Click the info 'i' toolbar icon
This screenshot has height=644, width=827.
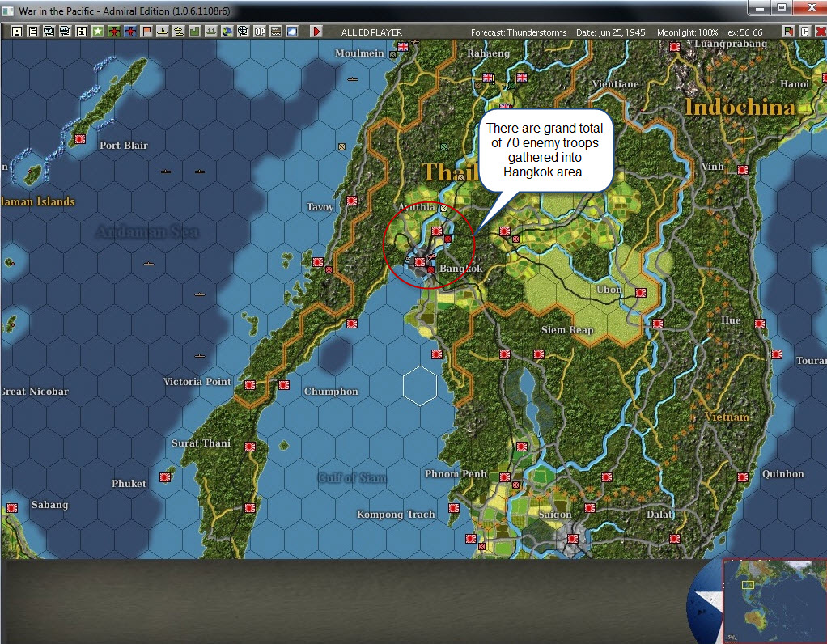tap(82, 32)
